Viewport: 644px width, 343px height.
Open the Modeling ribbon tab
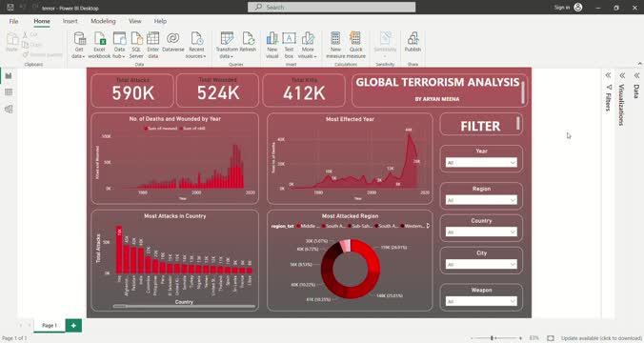103,21
